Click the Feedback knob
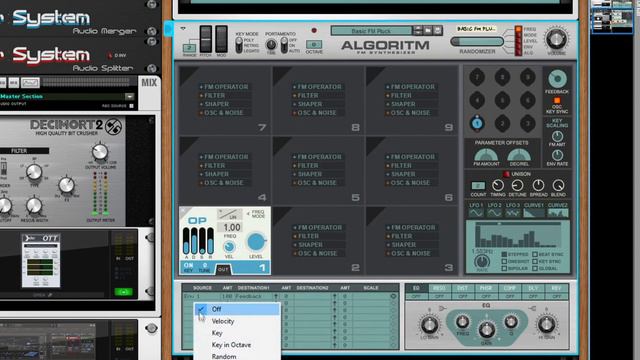This screenshot has height=360, width=640. point(557,79)
